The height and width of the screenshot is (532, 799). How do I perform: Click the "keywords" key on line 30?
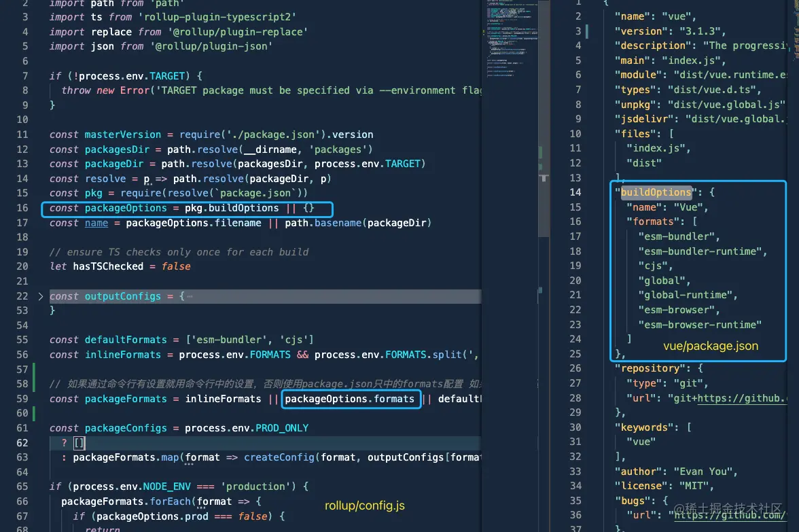643,427
